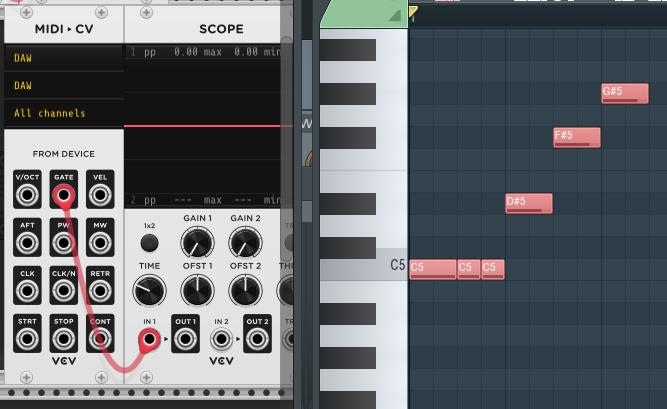The height and width of the screenshot is (409, 667).
Task: Click the TIME knob on Scope
Action: 149,291
